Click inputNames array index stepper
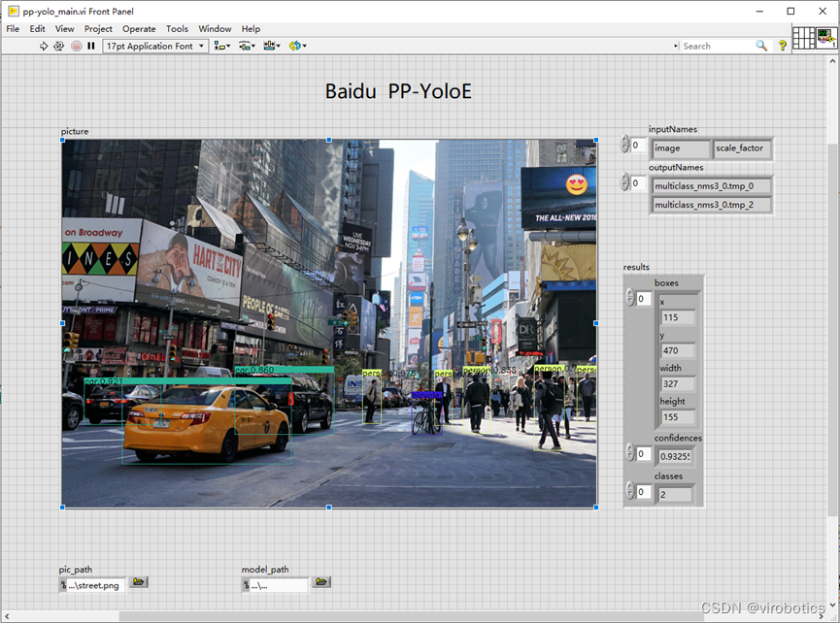The height and width of the screenshot is (623, 840). pos(625,146)
